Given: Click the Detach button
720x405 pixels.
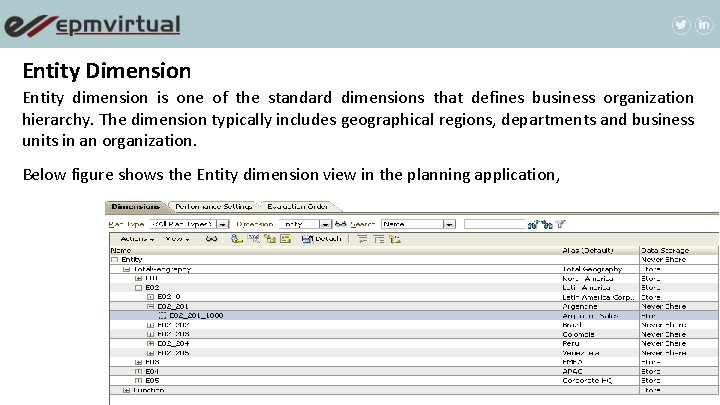Looking at the screenshot, I should pyautogui.click(x=321, y=239).
